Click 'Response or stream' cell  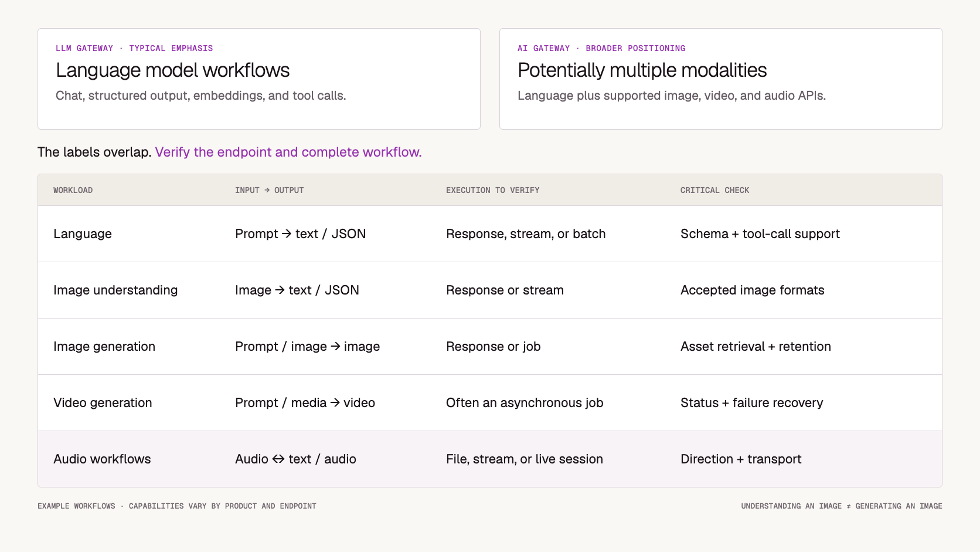[x=505, y=290]
